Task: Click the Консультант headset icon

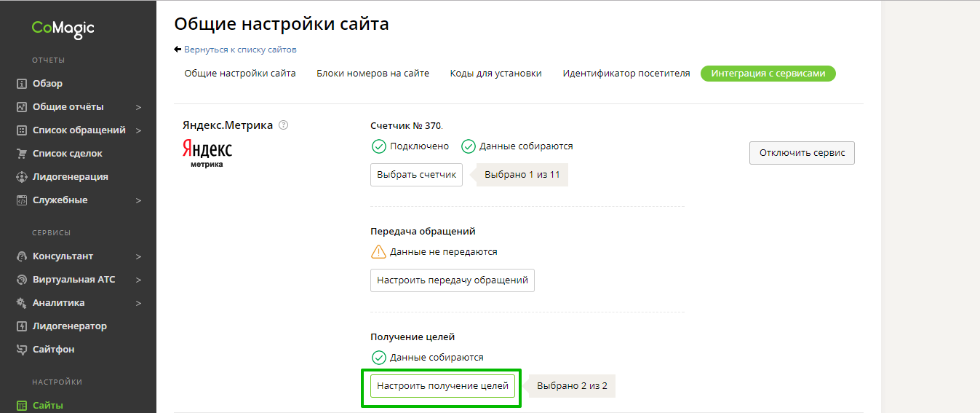Action: (22, 256)
